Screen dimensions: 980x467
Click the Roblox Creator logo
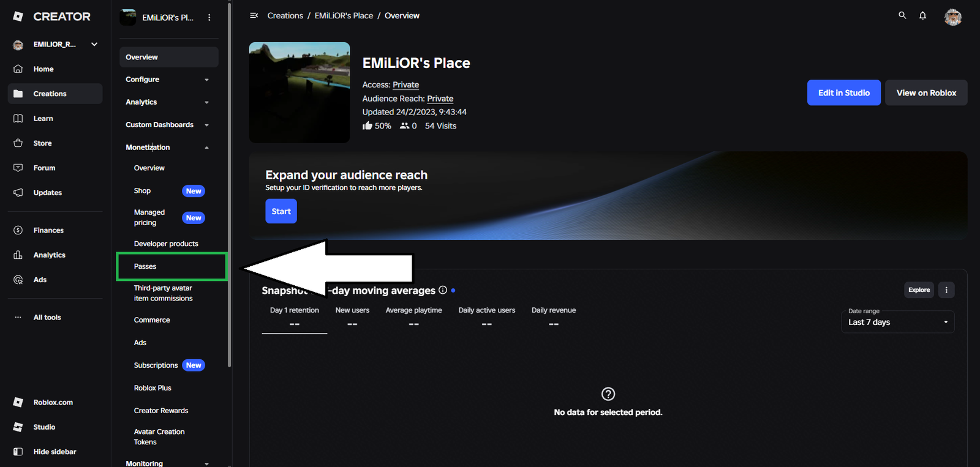coord(52,17)
